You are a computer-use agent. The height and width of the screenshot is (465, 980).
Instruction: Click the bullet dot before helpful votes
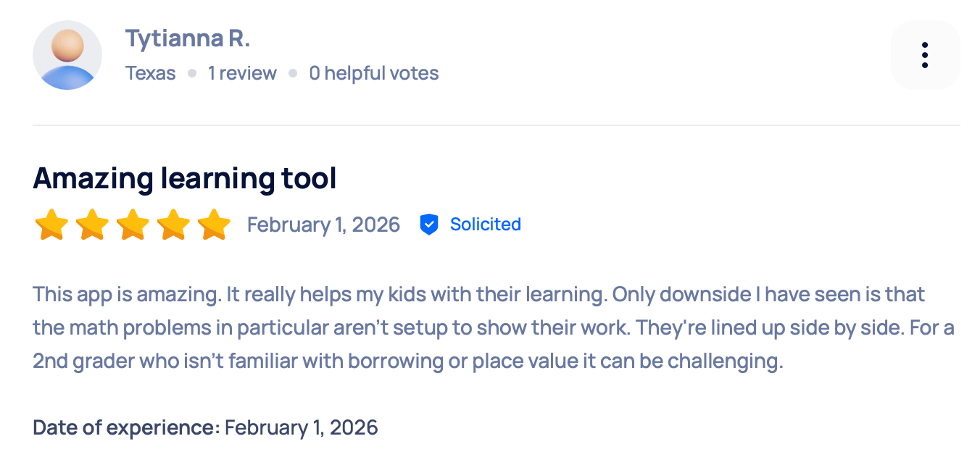click(293, 73)
